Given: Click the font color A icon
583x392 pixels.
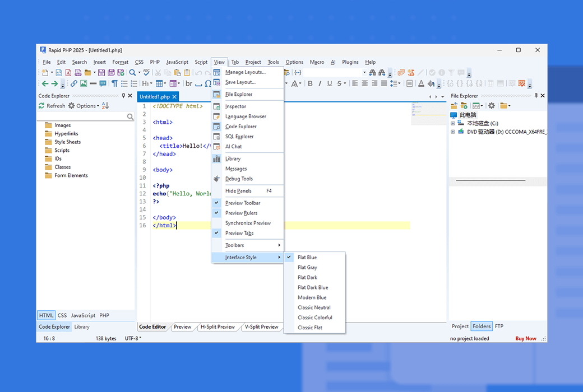Looking at the screenshot, I should point(421,83).
